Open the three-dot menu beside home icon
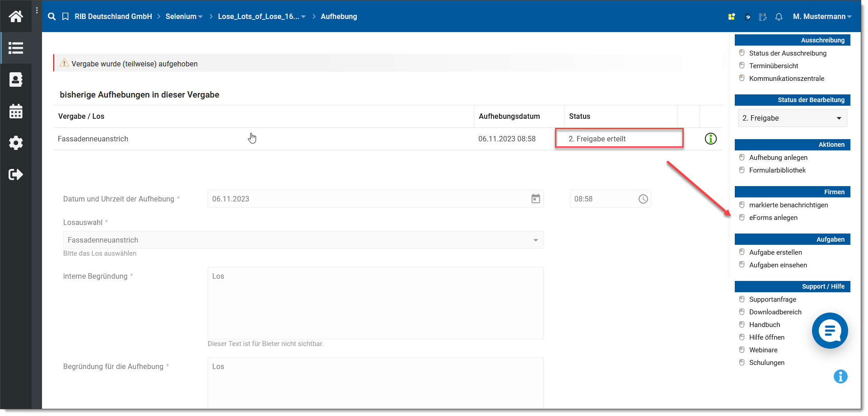This screenshot has width=868, height=416. (37, 10)
